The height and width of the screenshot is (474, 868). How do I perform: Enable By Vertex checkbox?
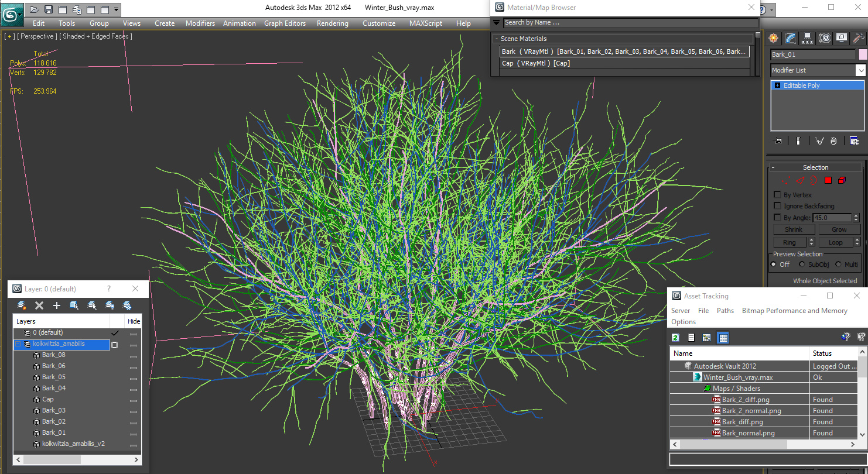pyautogui.click(x=777, y=195)
